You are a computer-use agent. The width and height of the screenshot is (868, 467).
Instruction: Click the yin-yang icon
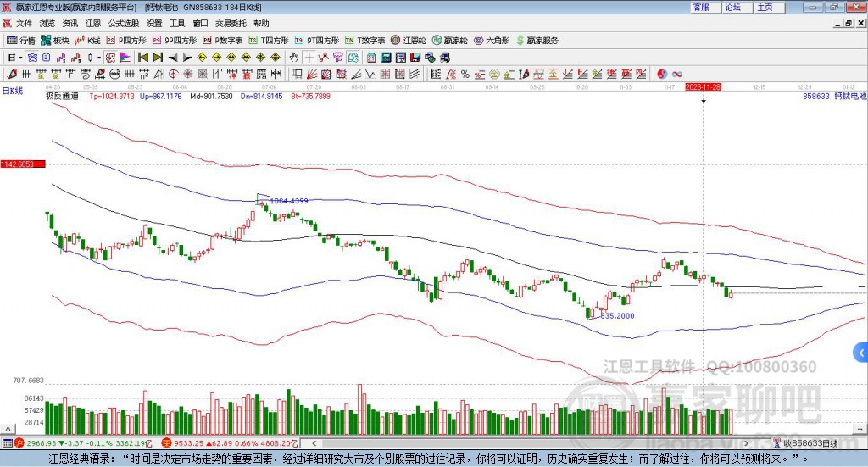pyautogui.click(x=662, y=74)
